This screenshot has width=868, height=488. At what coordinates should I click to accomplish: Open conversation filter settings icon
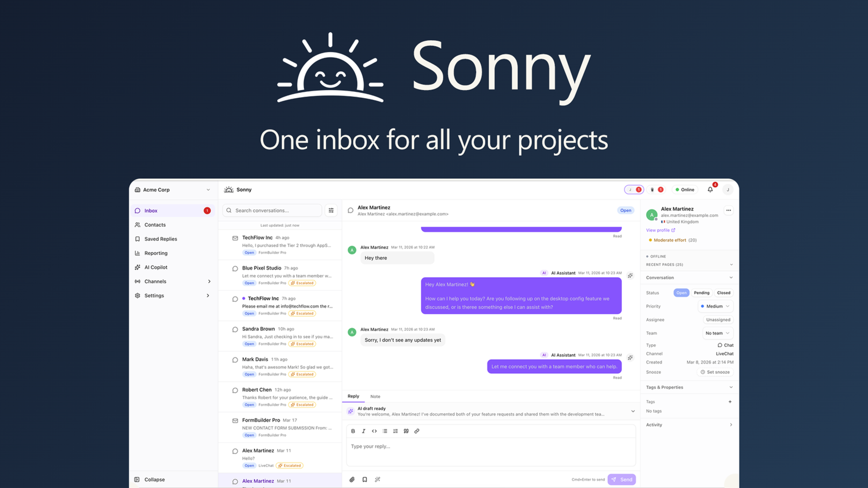pos(331,211)
